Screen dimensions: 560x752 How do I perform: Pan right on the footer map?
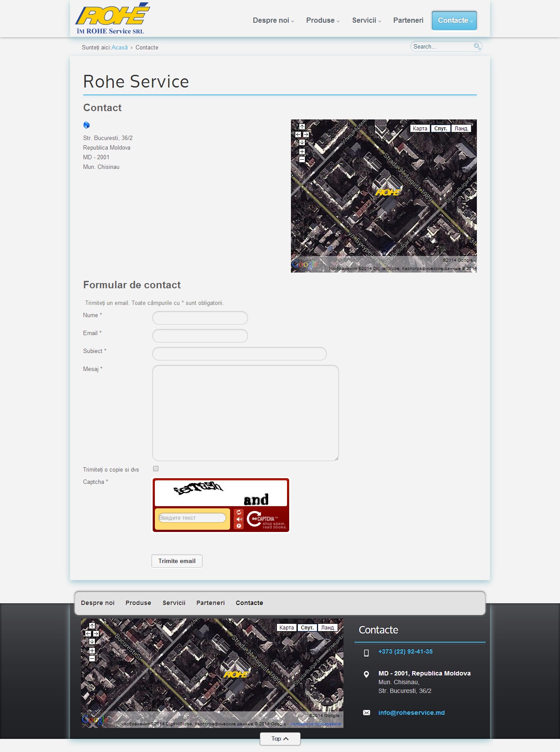96,633
